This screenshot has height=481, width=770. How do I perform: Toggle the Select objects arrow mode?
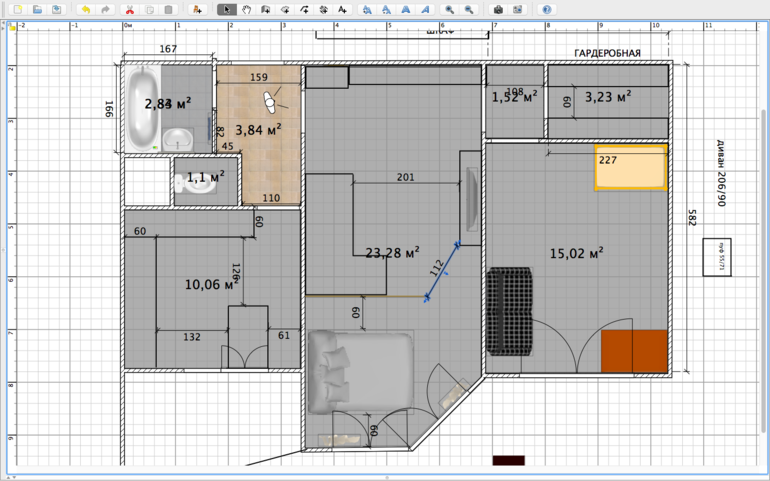pos(227,9)
